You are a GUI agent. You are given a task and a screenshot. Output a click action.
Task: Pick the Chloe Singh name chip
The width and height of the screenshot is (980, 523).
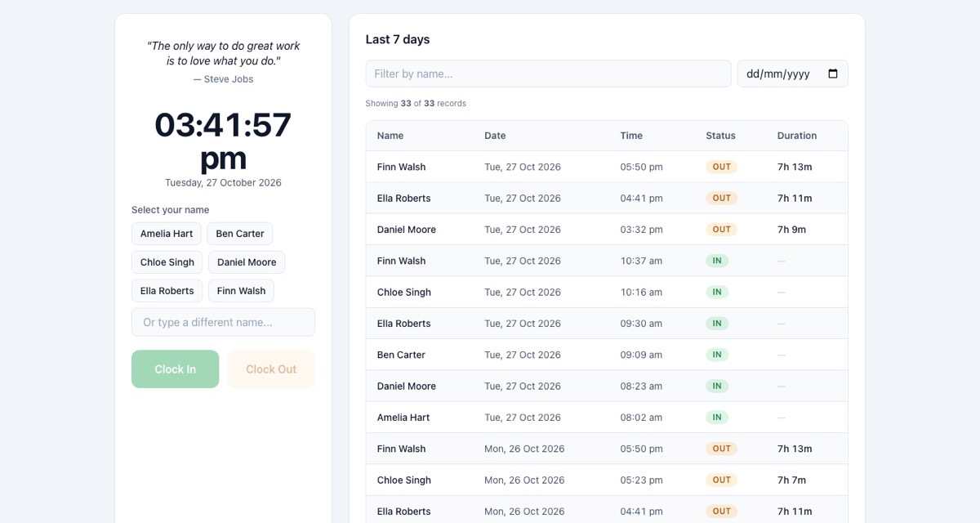(x=167, y=262)
